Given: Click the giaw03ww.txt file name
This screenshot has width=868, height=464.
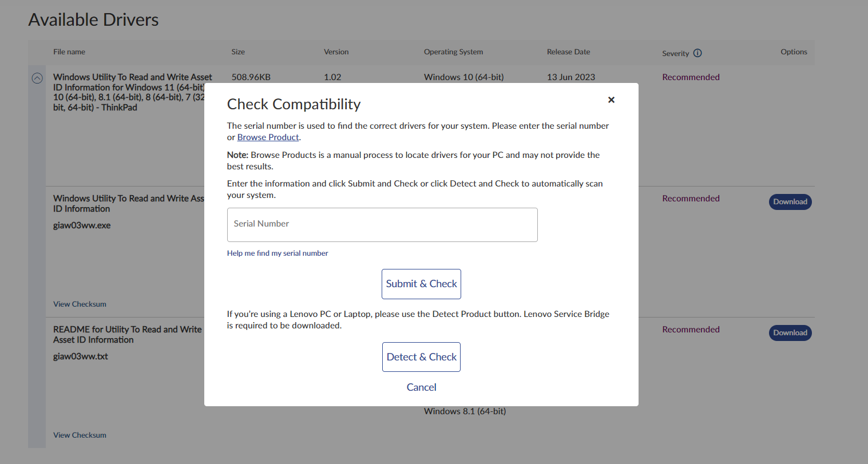Looking at the screenshot, I should (x=81, y=356).
